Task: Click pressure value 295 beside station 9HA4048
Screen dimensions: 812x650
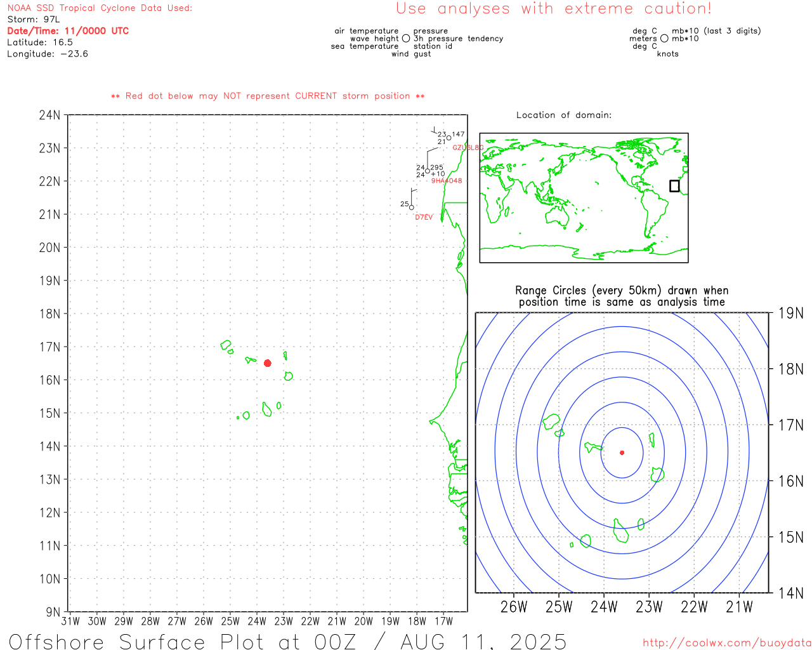Action: point(437,168)
